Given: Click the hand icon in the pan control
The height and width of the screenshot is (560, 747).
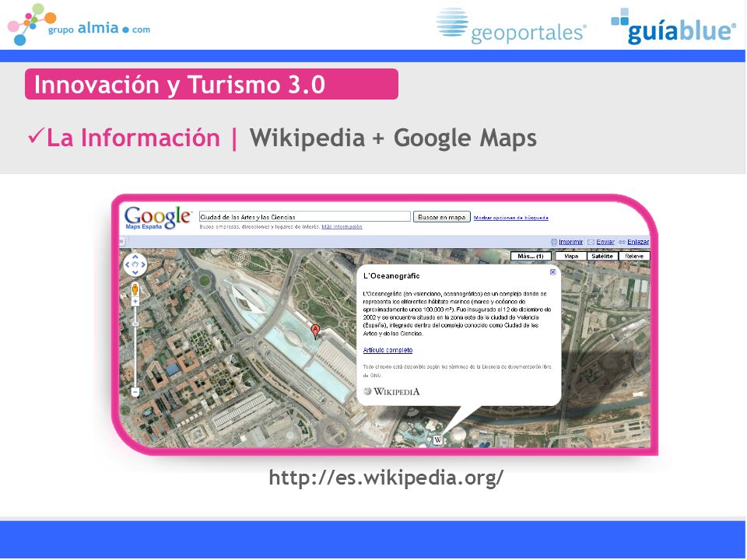Looking at the screenshot, I should [x=135, y=264].
